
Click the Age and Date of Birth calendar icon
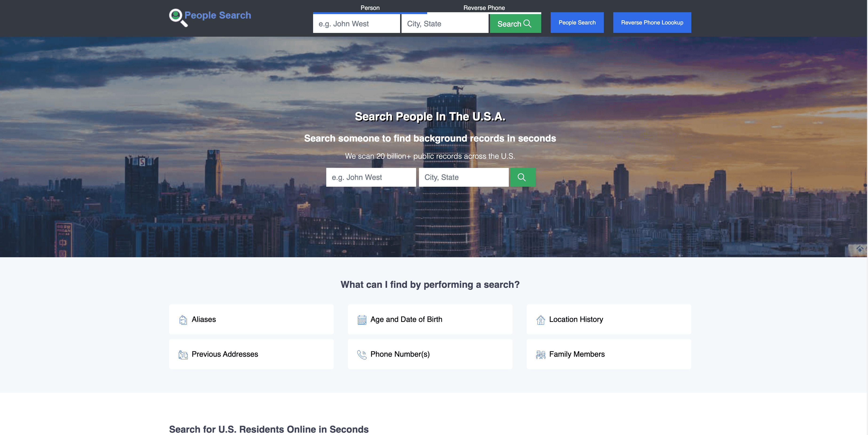[x=362, y=320]
